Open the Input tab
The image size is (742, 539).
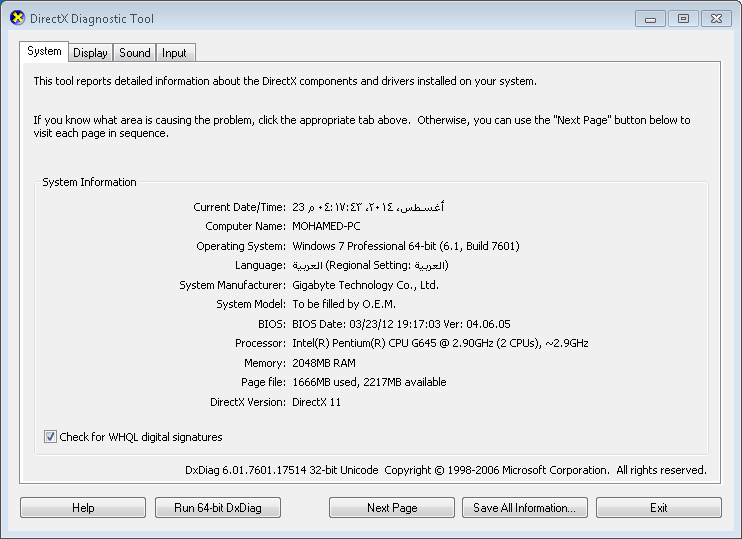[174, 53]
